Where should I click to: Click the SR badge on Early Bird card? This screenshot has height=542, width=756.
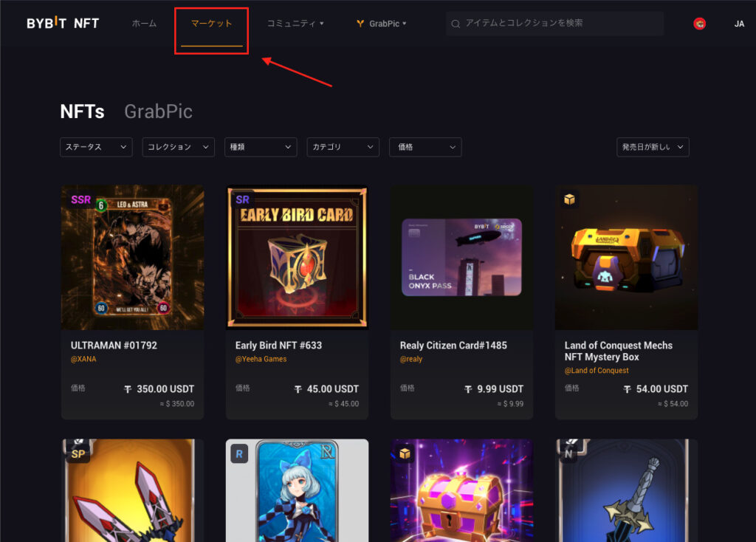242,199
